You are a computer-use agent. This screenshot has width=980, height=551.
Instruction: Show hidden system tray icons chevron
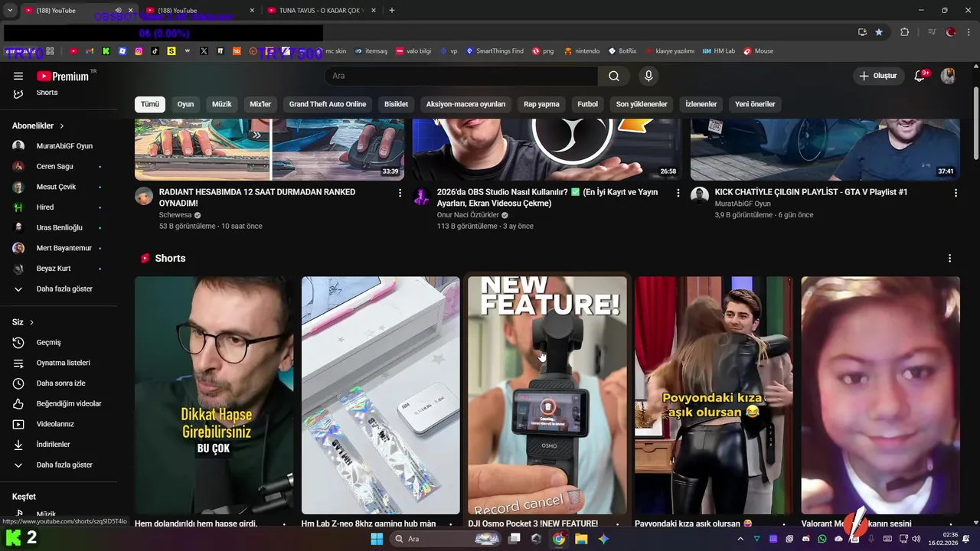pyautogui.click(x=740, y=539)
